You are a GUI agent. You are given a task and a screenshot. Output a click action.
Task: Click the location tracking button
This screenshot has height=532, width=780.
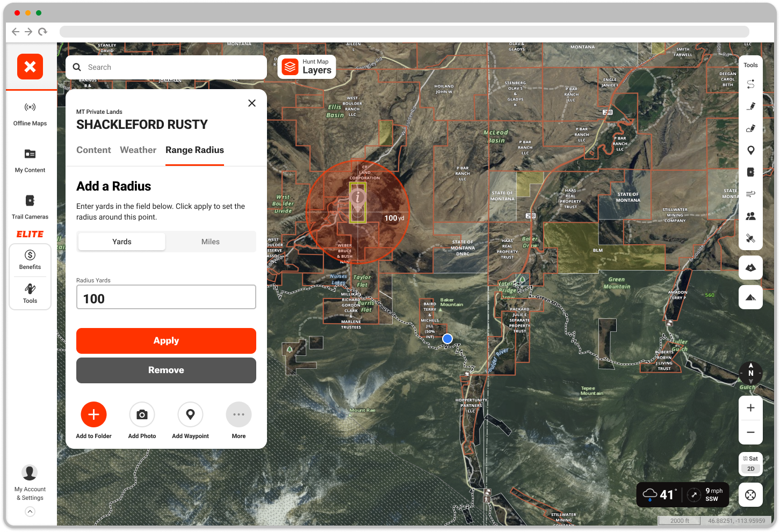coord(751,495)
